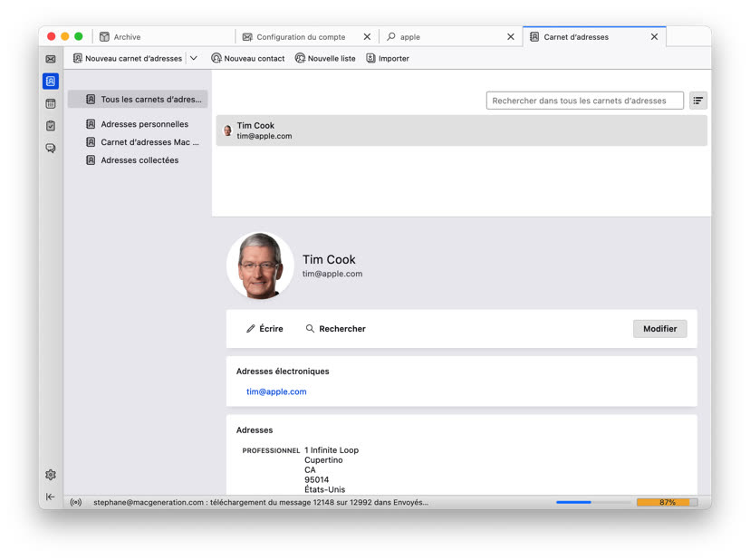Click the online status radio icon
The width and height of the screenshot is (750, 560).
pyautogui.click(x=75, y=502)
